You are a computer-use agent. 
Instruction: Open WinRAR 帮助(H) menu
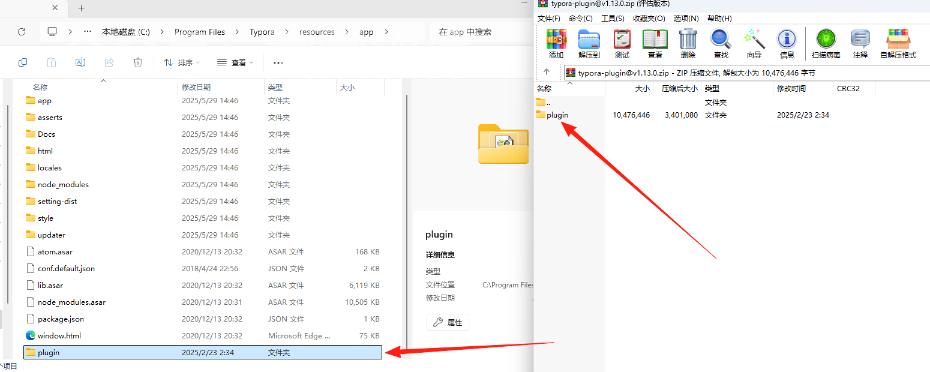[x=719, y=18]
